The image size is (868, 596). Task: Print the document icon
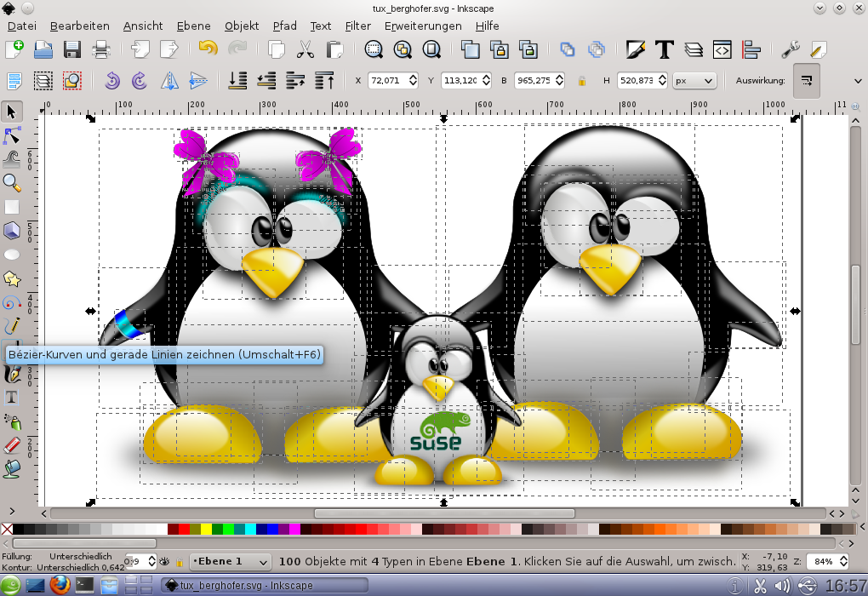tap(100, 49)
